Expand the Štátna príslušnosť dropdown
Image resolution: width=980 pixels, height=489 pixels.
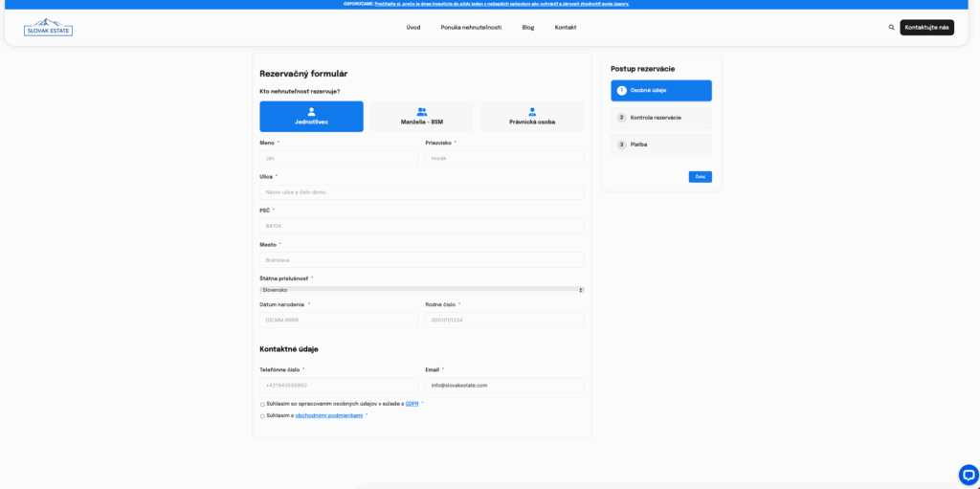[x=421, y=289]
